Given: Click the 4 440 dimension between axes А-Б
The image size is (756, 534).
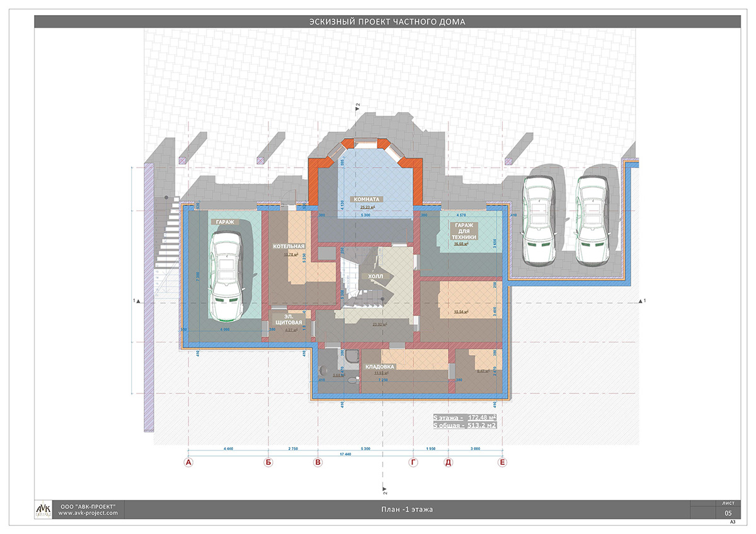Looking at the screenshot, I should tap(228, 448).
